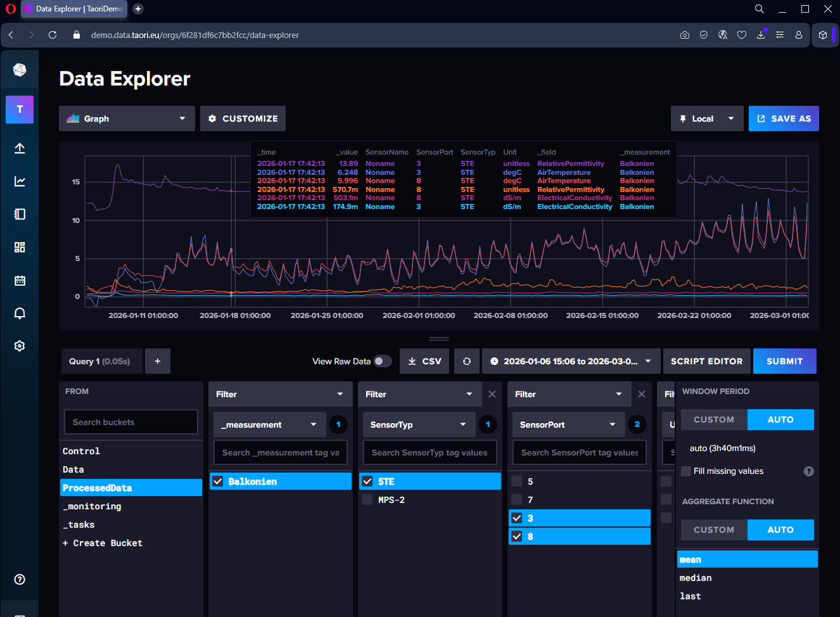Uncheck SensorPort value 8
The height and width of the screenshot is (617, 840).
pos(517,537)
